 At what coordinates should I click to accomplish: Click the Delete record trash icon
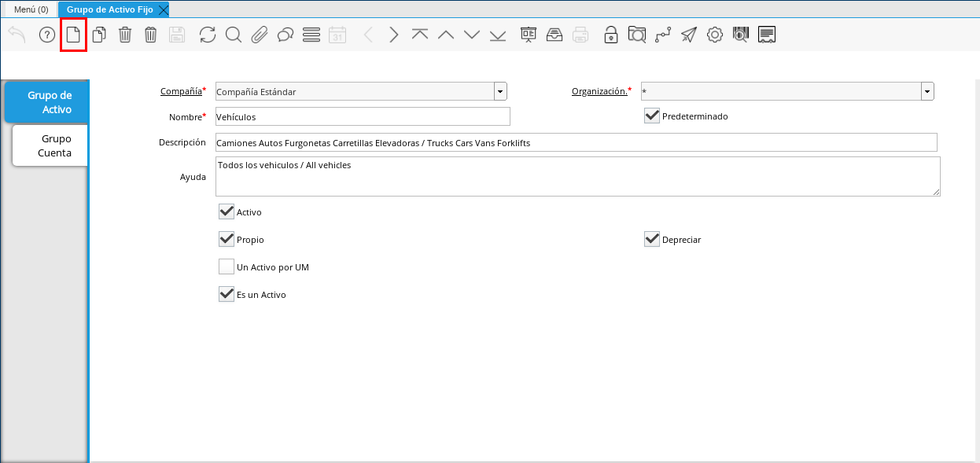coord(125,35)
